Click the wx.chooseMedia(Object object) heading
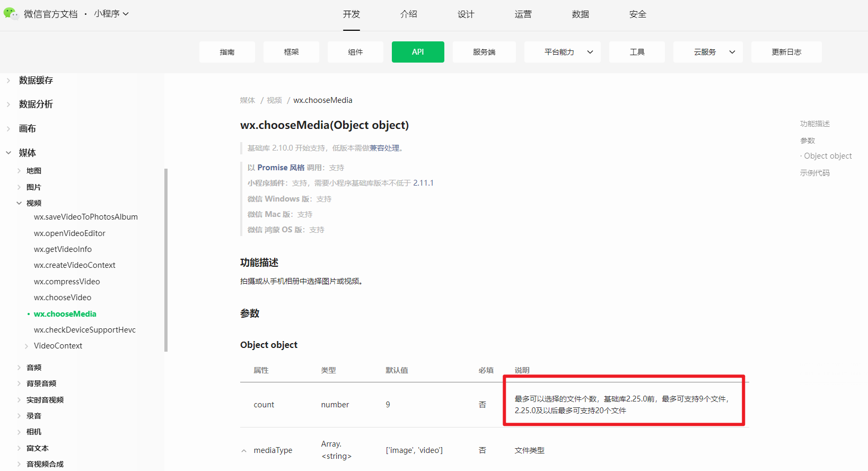The width and height of the screenshot is (868, 471). [325, 125]
